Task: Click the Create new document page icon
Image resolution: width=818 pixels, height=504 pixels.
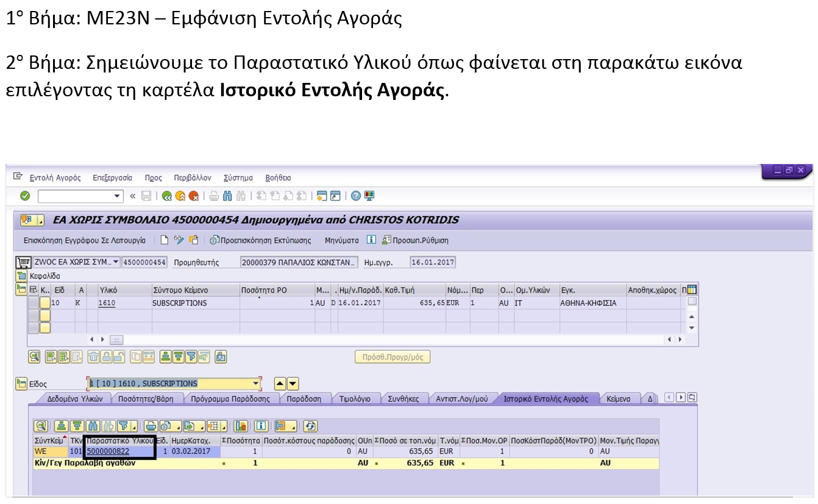Action: 164,240
